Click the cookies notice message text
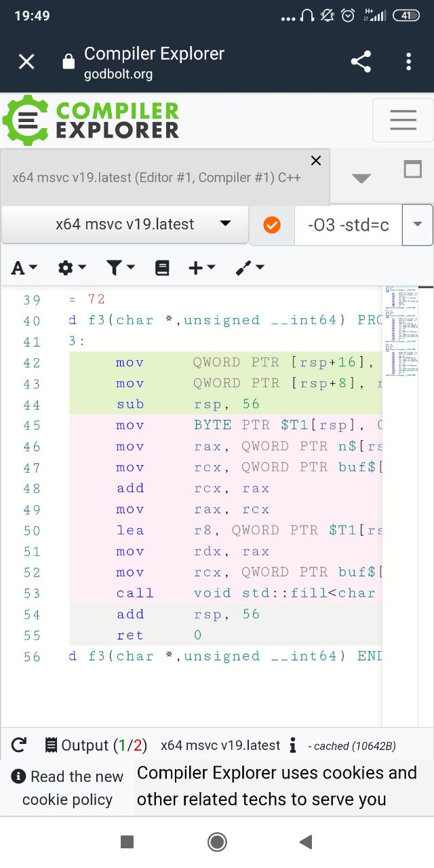The width and height of the screenshot is (434, 868). tap(277, 786)
